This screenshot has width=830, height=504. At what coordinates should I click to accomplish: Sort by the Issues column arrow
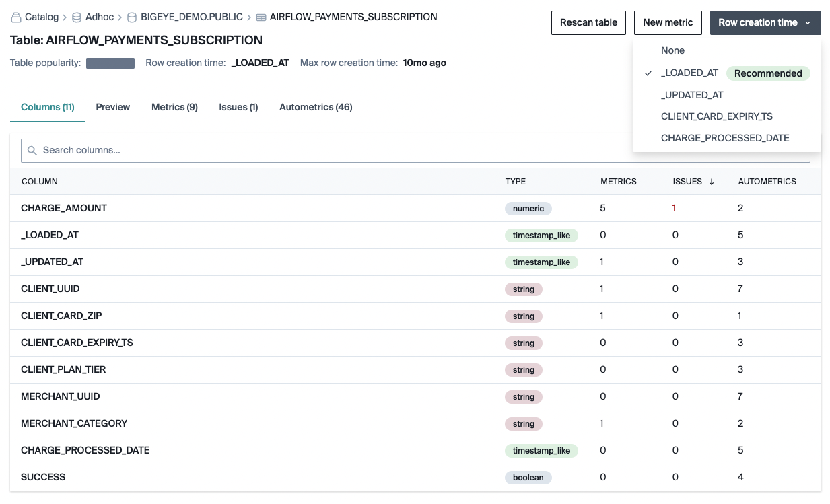coord(712,182)
